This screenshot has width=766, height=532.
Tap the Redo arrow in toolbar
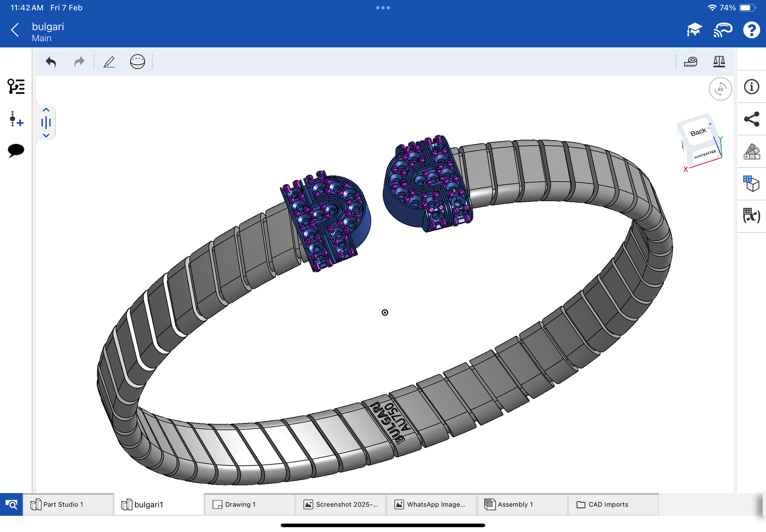pos(79,62)
